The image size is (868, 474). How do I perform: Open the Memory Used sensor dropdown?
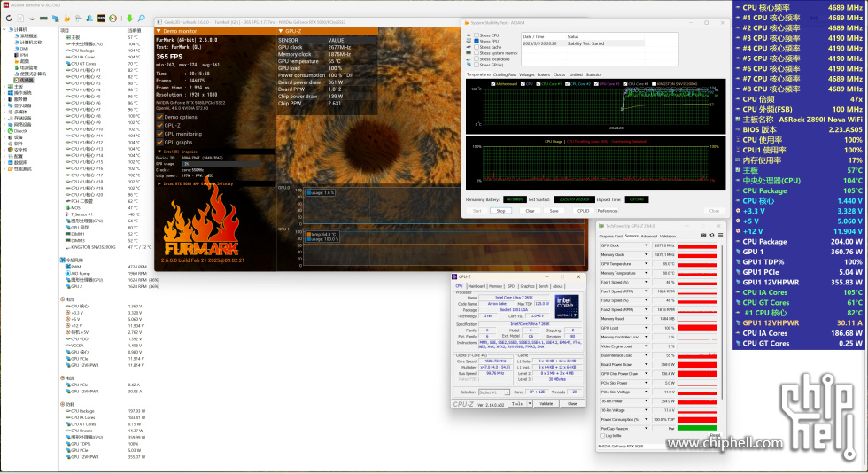point(646,318)
